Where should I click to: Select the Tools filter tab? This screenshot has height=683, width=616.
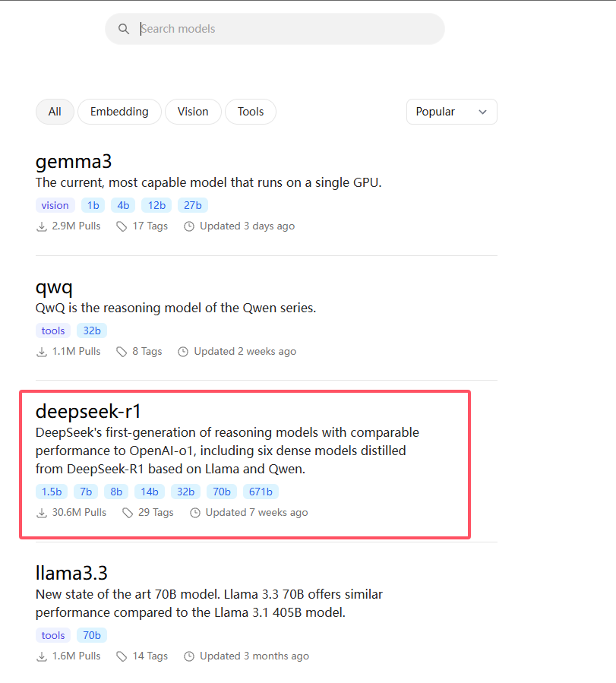(251, 112)
